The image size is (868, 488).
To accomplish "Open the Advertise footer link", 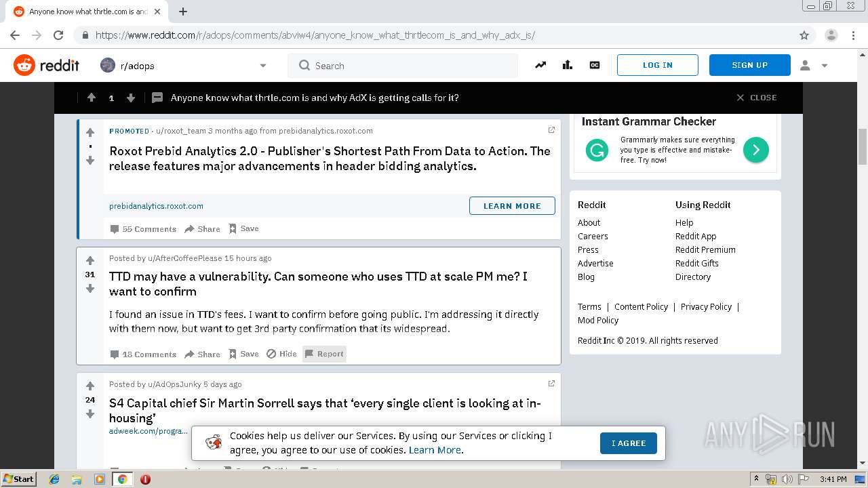I will coord(595,263).
